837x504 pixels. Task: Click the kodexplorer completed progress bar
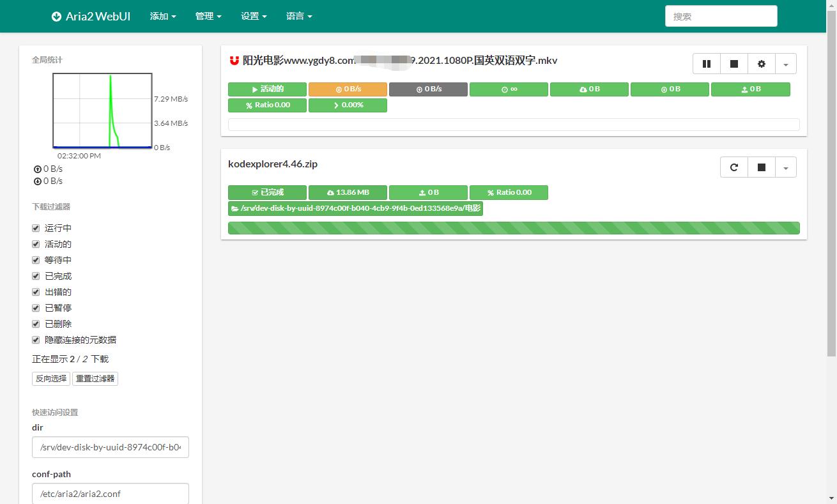[514, 228]
